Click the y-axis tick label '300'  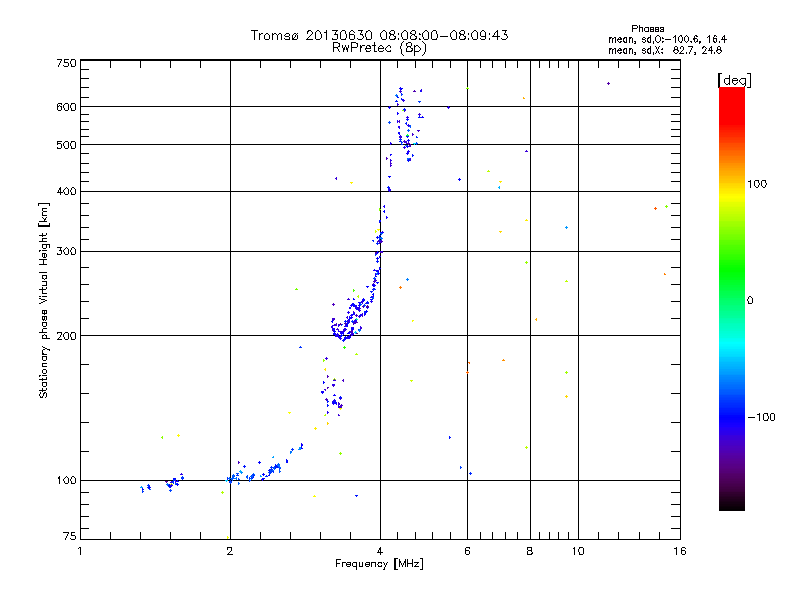coord(66,251)
